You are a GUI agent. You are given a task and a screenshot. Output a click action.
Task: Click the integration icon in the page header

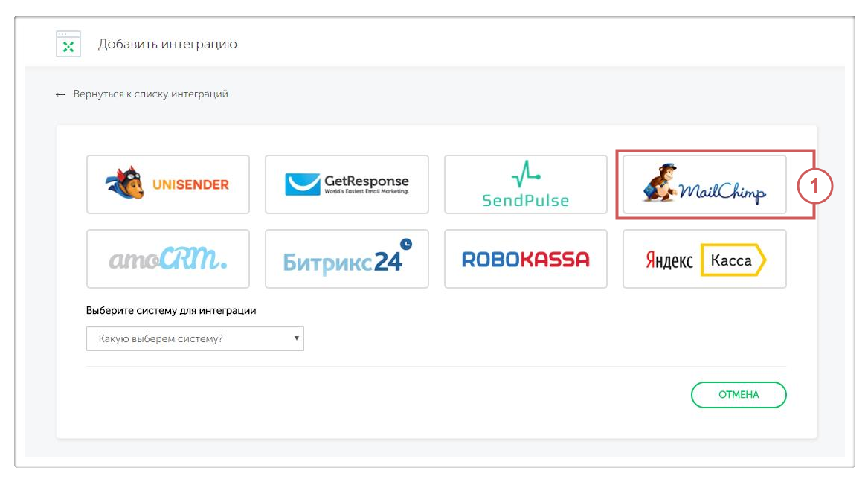[x=68, y=45]
